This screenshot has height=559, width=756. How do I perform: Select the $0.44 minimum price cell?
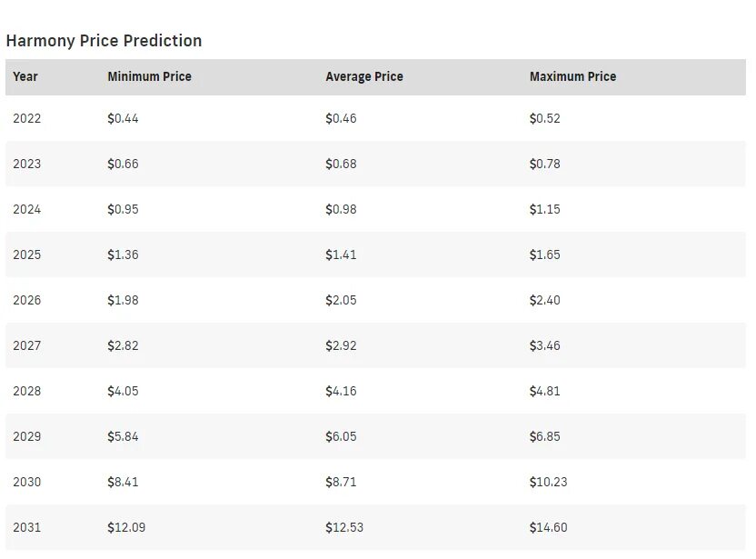(x=123, y=118)
